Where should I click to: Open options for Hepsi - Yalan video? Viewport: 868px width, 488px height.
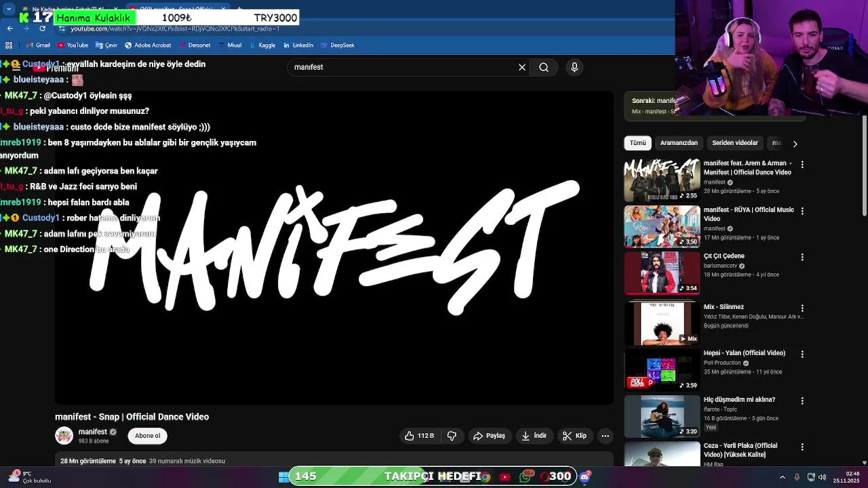coord(802,354)
